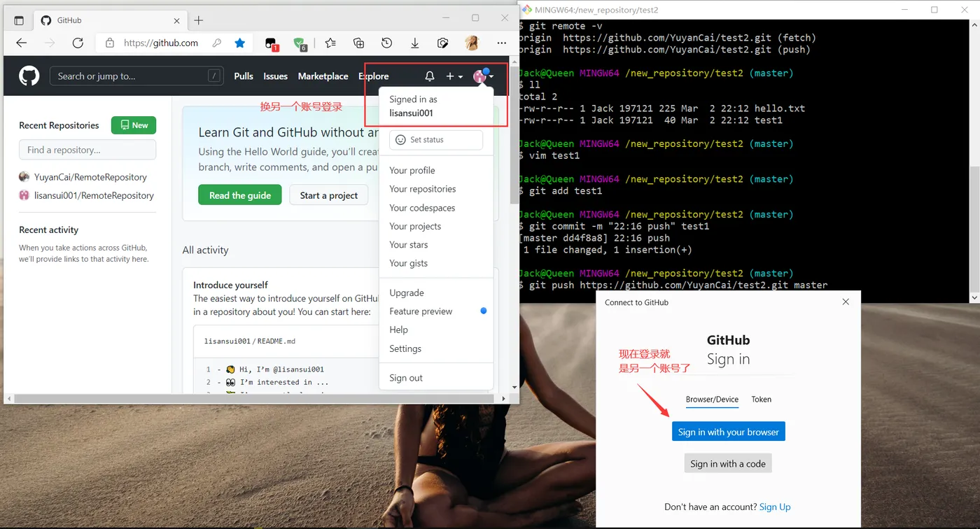Click the address bar showing github.com

(x=161, y=43)
